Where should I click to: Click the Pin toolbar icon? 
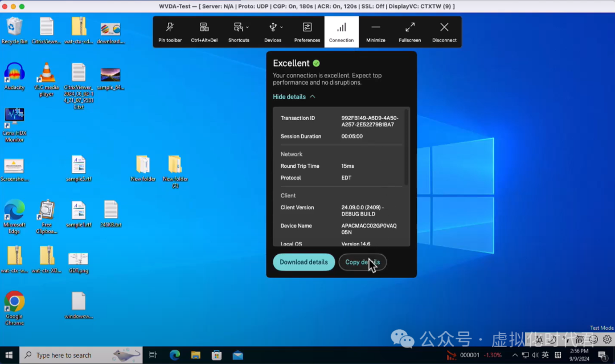click(170, 32)
